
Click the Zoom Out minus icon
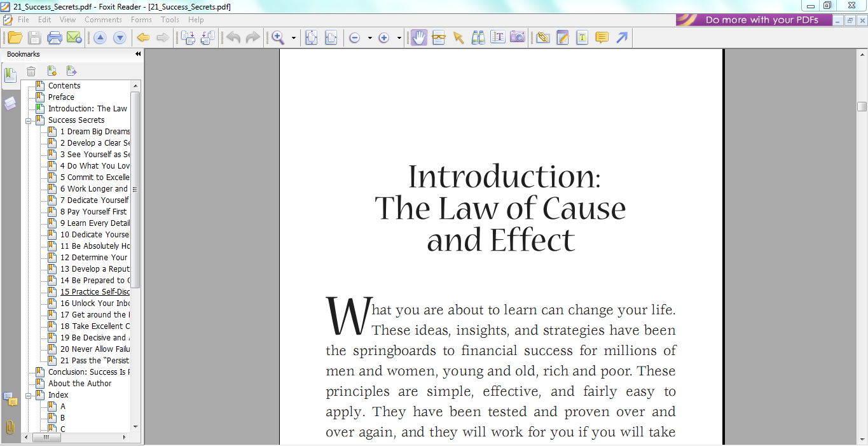pyautogui.click(x=355, y=38)
